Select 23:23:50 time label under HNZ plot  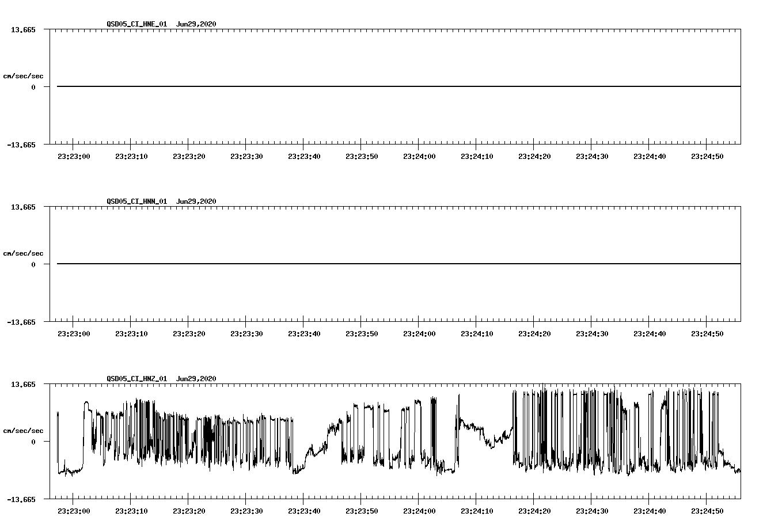362,511
